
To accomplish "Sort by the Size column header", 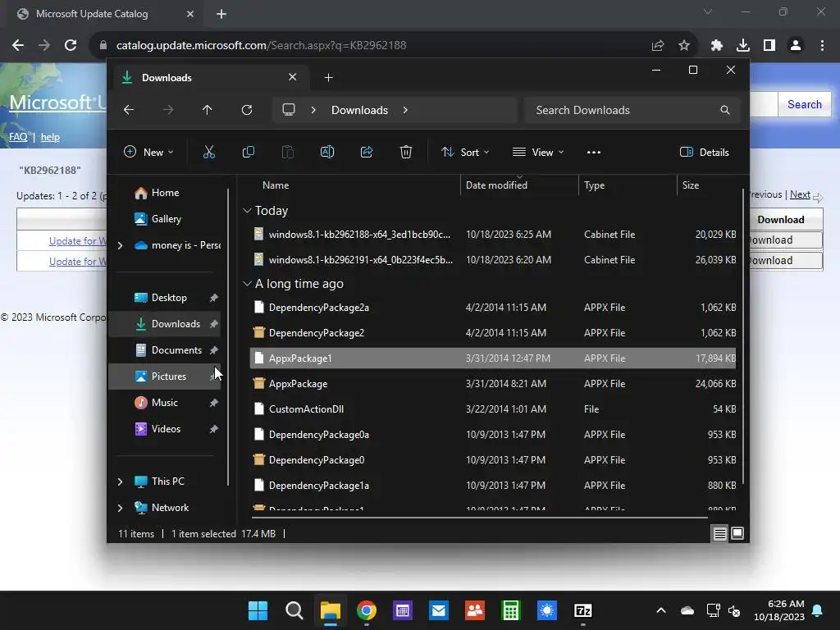I will [691, 185].
